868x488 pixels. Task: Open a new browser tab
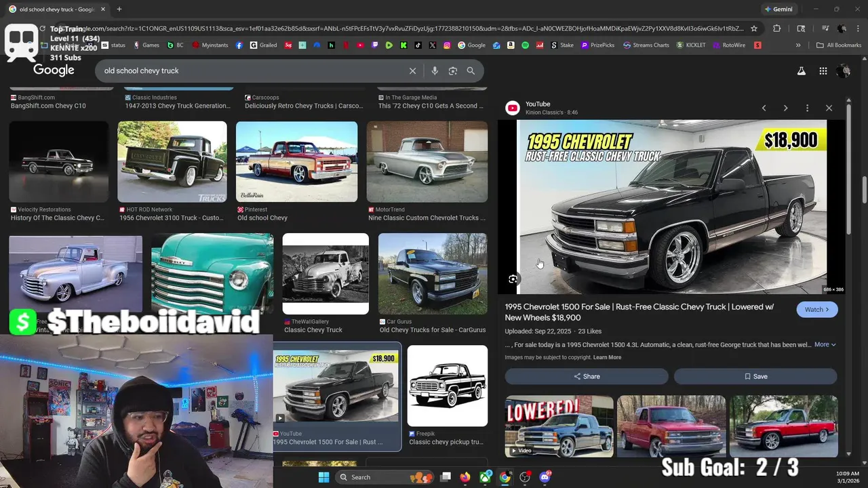119,9
